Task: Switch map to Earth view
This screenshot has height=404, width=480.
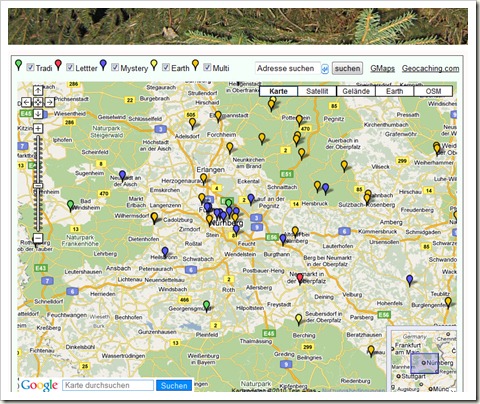Action: (395, 91)
